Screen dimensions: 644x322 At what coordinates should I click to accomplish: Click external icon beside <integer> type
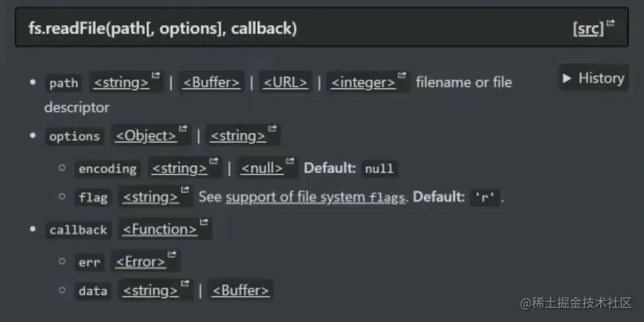(401, 75)
